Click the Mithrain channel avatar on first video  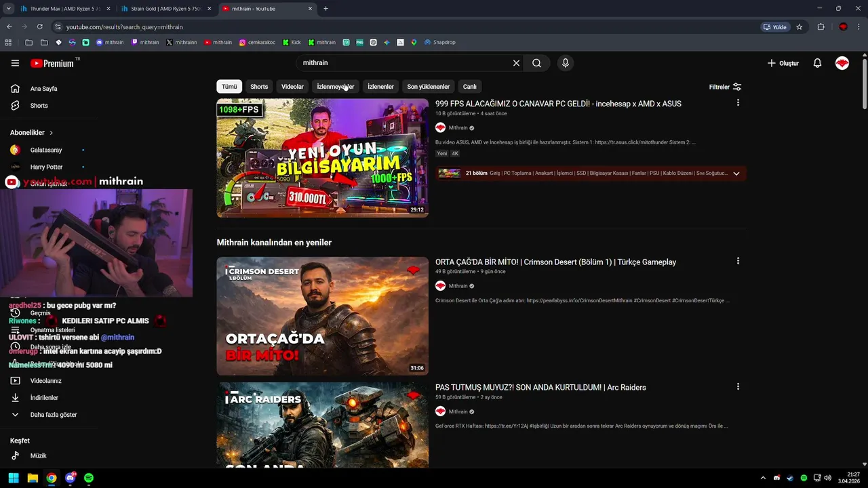coord(440,127)
